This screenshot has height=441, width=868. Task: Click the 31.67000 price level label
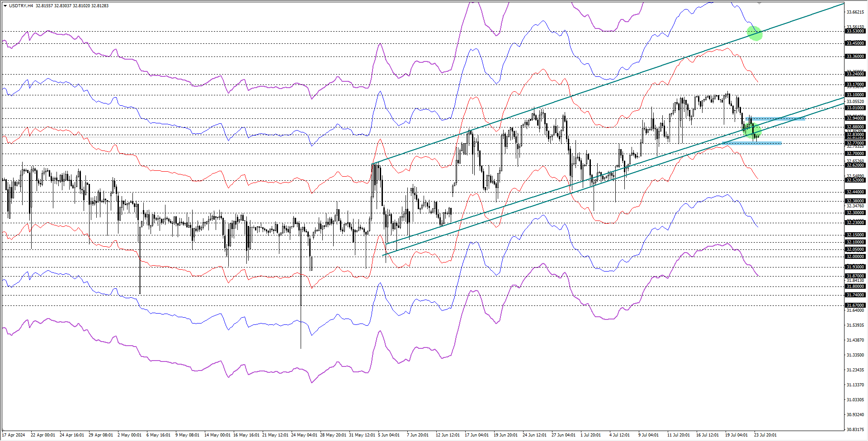(x=855, y=305)
